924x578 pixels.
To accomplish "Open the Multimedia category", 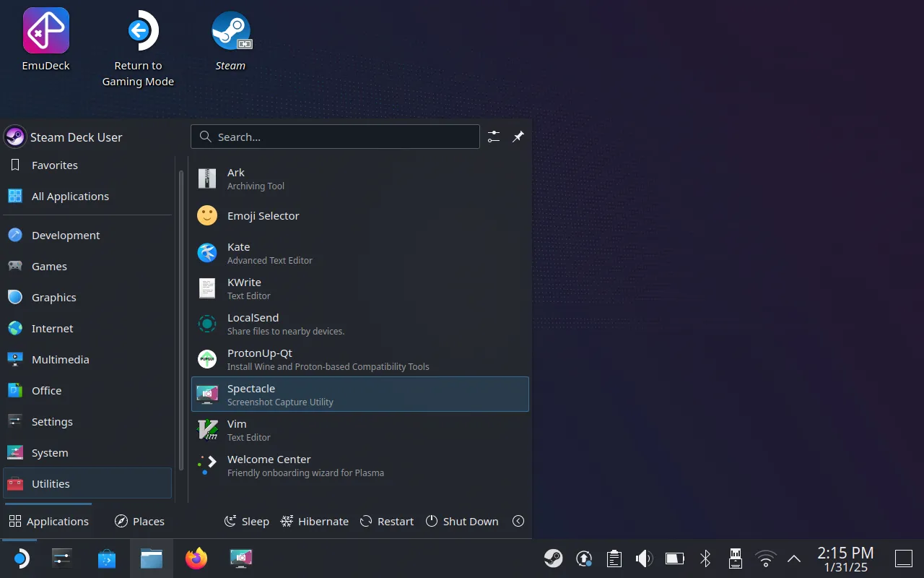I will [x=60, y=360].
